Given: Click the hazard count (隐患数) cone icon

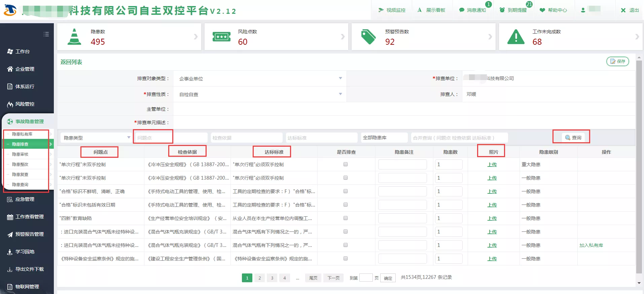Looking at the screenshot, I should click(x=74, y=37).
